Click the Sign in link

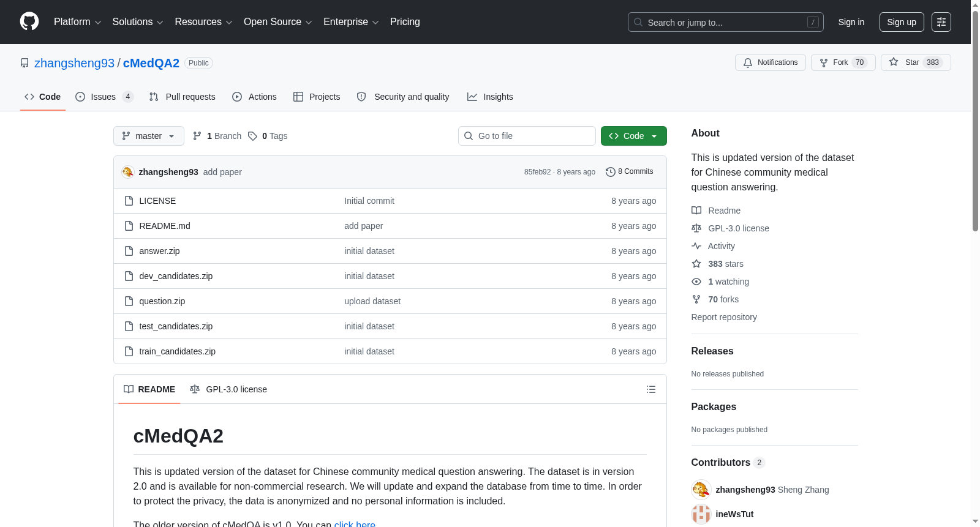point(851,22)
